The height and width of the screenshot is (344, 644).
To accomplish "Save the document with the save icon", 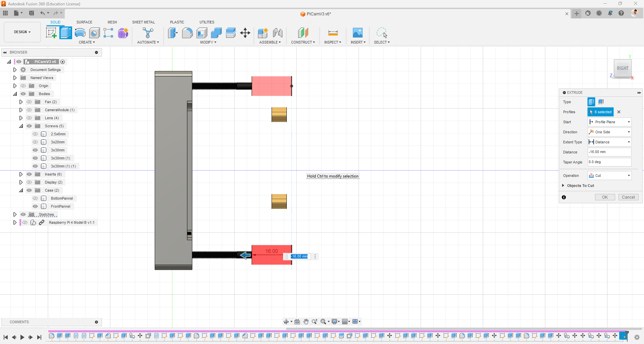I will point(32,13).
